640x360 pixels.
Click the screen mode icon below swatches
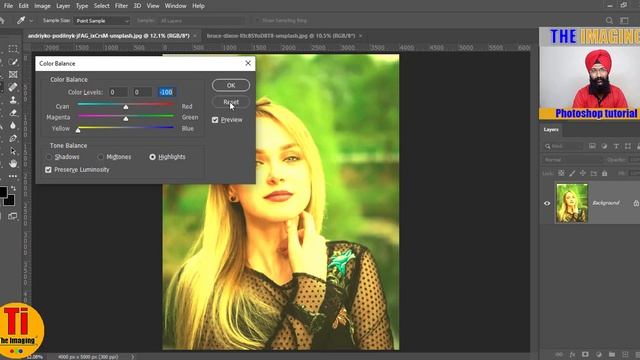click(x=13, y=216)
